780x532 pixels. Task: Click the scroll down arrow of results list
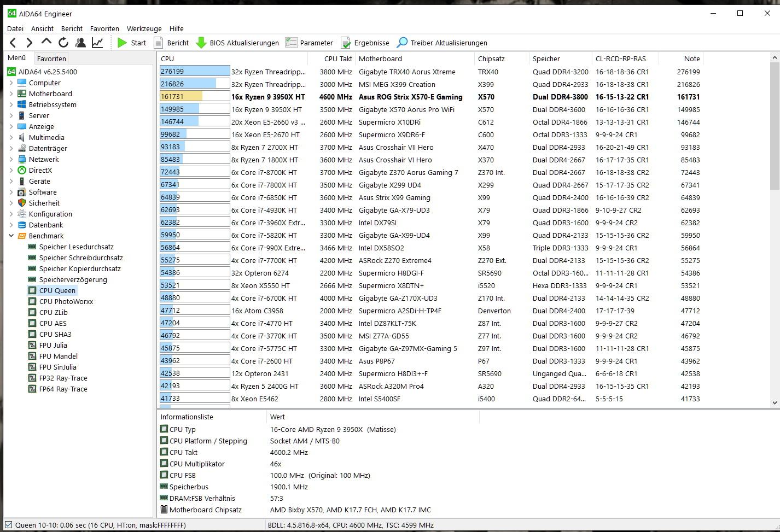point(775,402)
